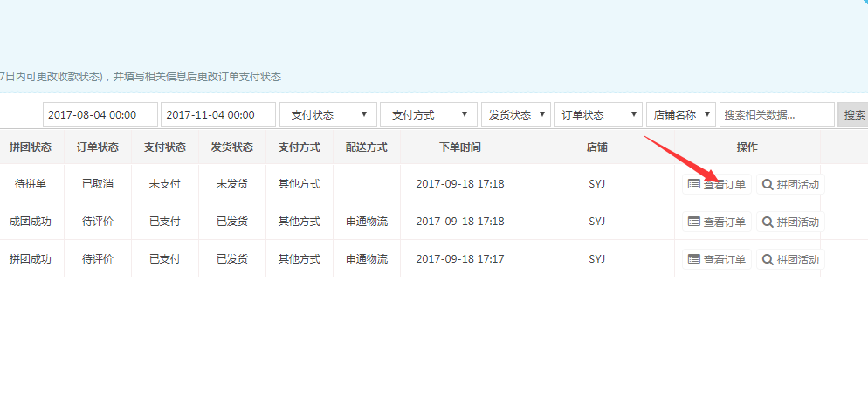Screen dimensions: 868x397
Task: Focus the 搜索相关数据 search box
Action: click(776, 114)
